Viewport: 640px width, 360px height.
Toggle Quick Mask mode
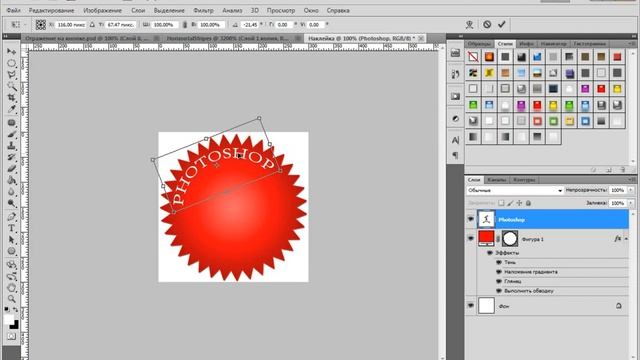click(x=11, y=337)
